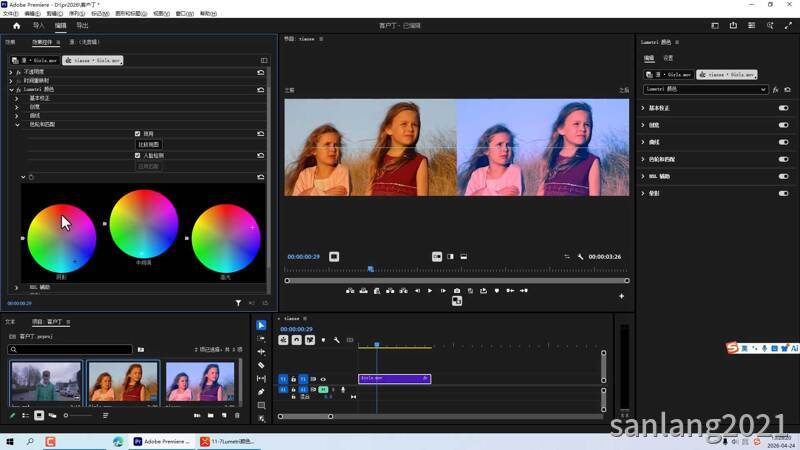Switch comparison to horizontal split layout
Image resolution: width=800 pixels, height=450 pixels.
click(463, 257)
